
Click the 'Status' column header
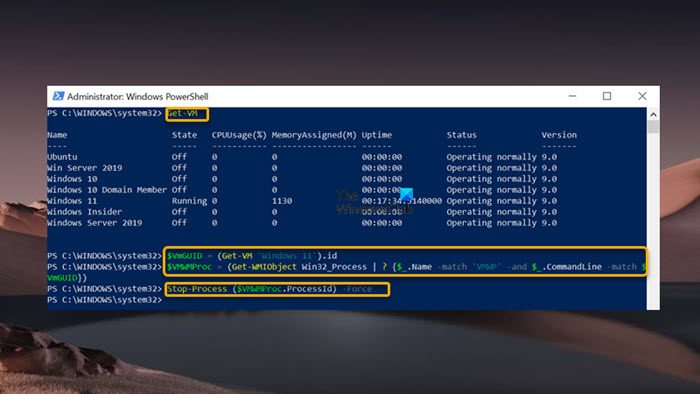pos(462,135)
